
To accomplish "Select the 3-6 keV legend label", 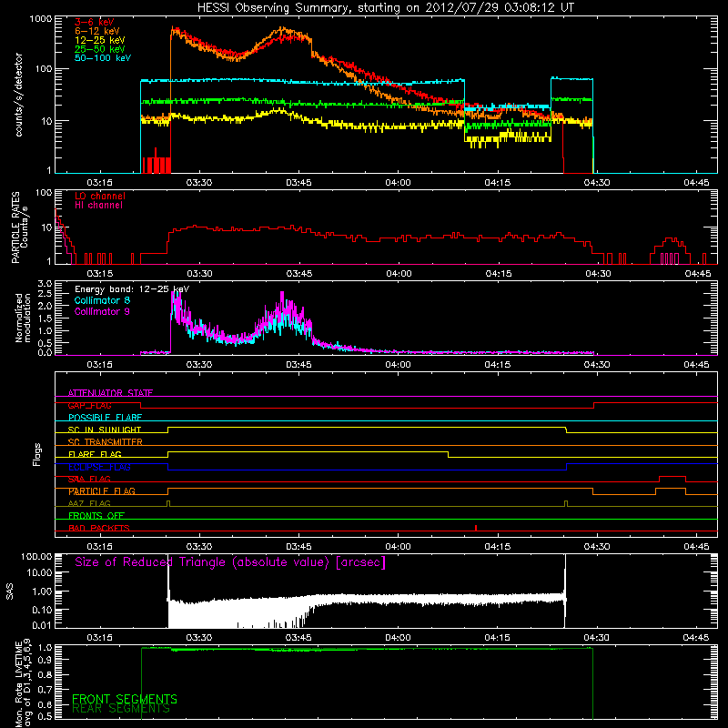I will point(95,22).
